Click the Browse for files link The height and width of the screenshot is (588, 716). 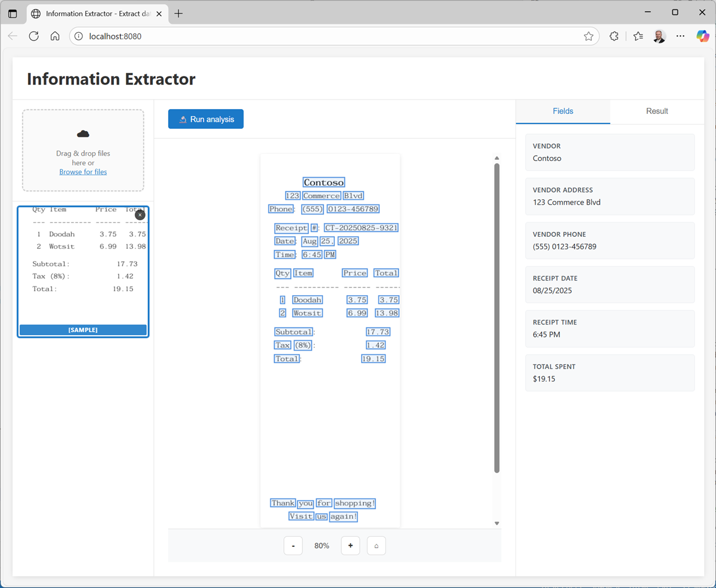tap(83, 172)
